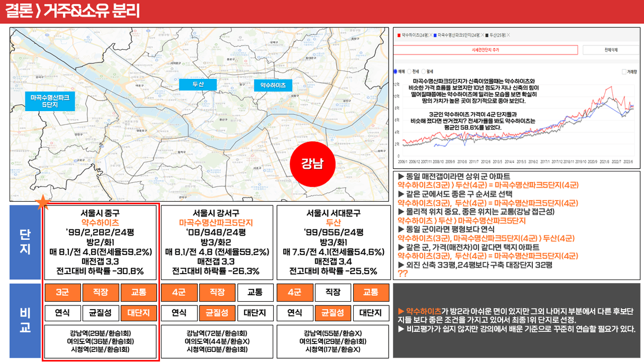Click 강남역(72분/환승1회) text
The image size is (644, 362).
[217, 333]
